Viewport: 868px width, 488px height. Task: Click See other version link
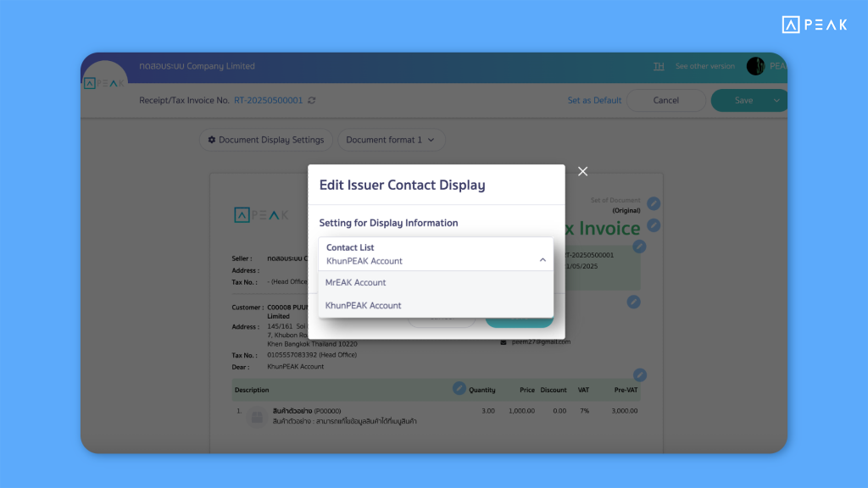point(704,66)
